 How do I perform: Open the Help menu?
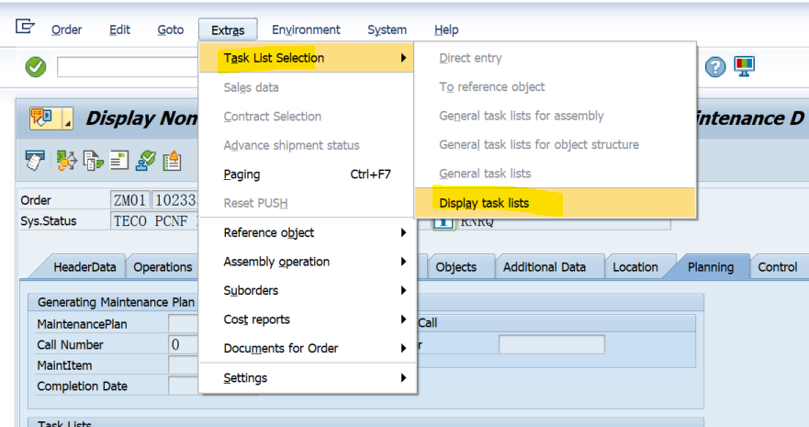click(446, 30)
